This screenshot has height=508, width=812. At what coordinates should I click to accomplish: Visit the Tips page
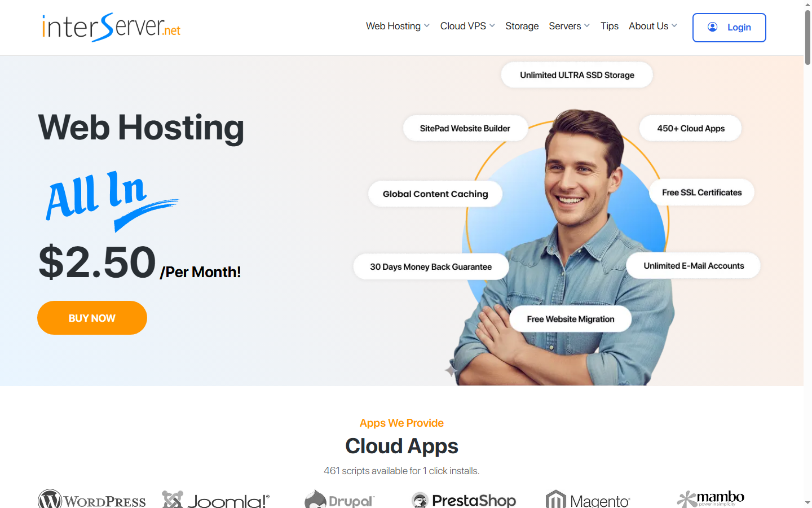tap(610, 26)
